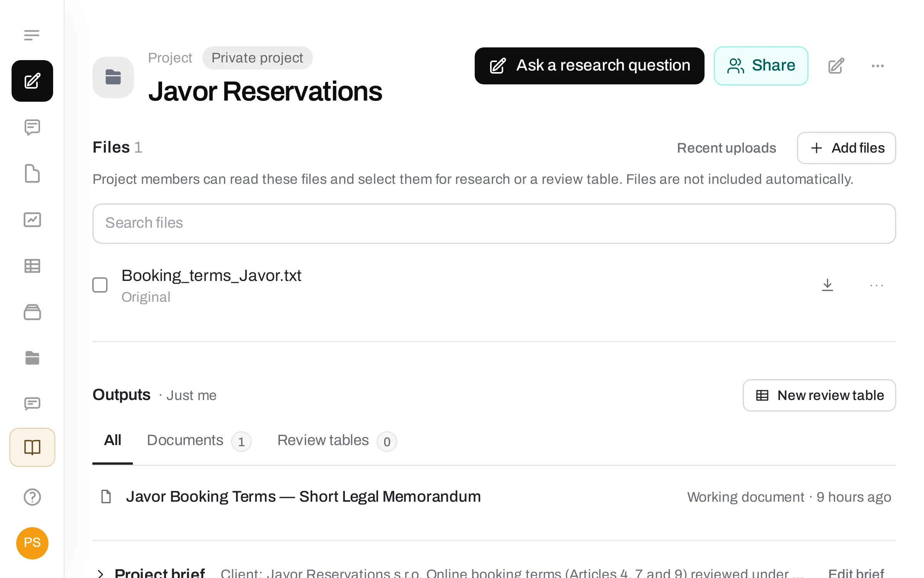The width and height of the screenshot is (924, 578).
Task: Open more options for Booking_terms_Javor.txt
Action: click(x=877, y=285)
